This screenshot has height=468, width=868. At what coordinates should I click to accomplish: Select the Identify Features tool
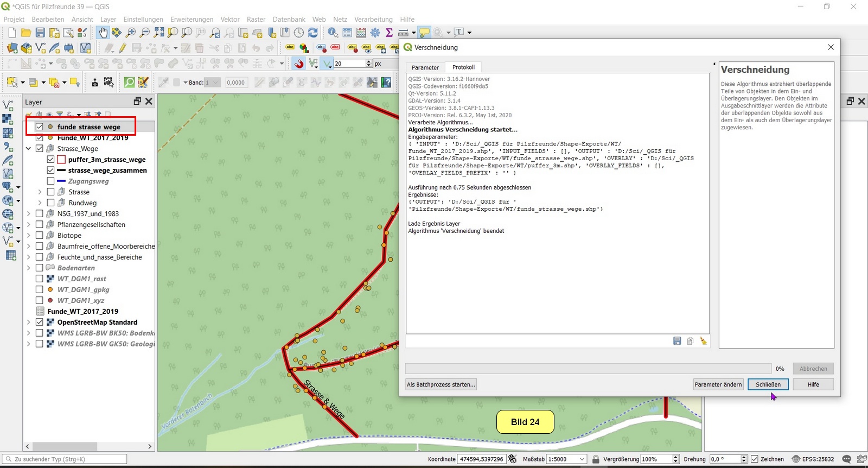(x=333, y=33)
